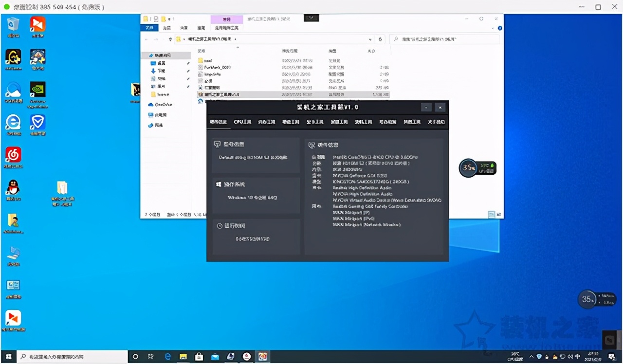Expand the hidden icons chevron in system tray
The width and height of the screenshot is (623, 364).
coord(531,357)
